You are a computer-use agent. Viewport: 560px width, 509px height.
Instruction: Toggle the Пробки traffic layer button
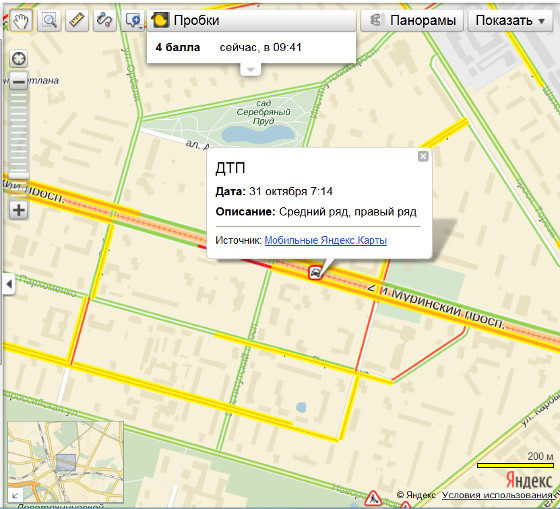click(x=251, y=20)
